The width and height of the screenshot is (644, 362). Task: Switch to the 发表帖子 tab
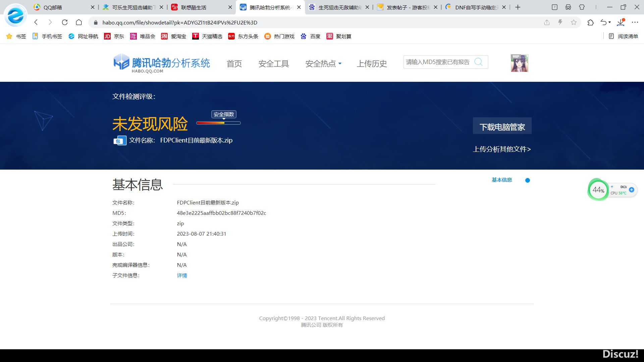pyautogui.click(x=408, y=7)
